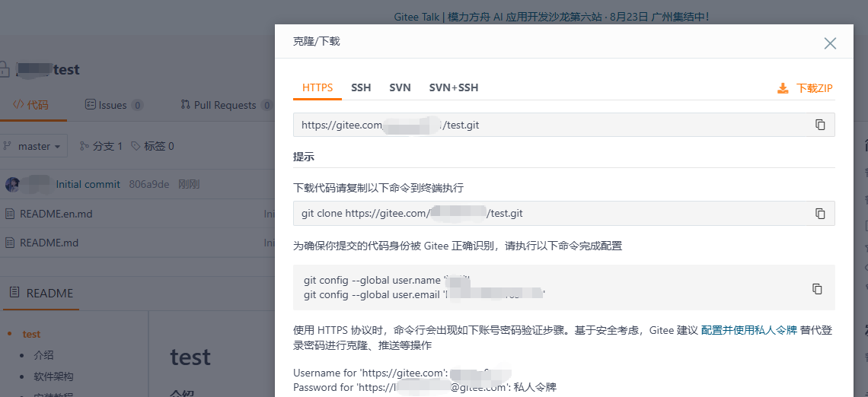
Task: Click the HTTPS repository URL field
Action: coord(563,125)
